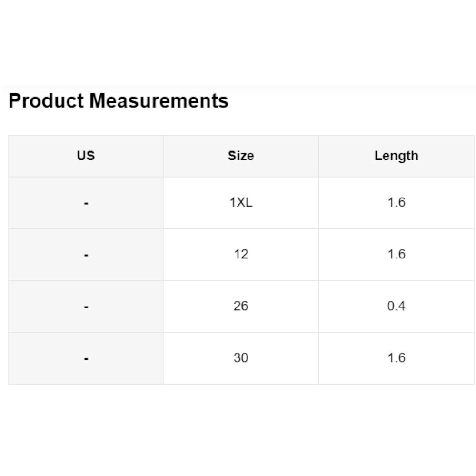Click the US dash in the size 26 row
476x476 pixels.
(x=86, y=307)
